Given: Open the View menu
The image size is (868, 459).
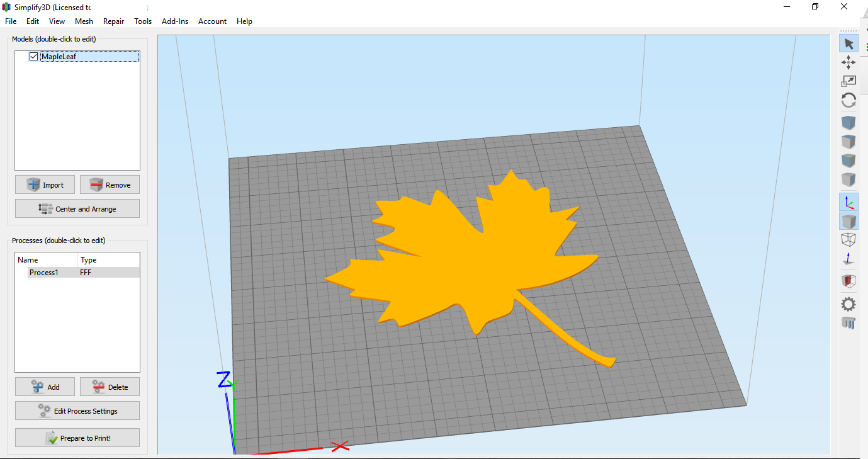Looking at the screenshot, I should (57, 21).
